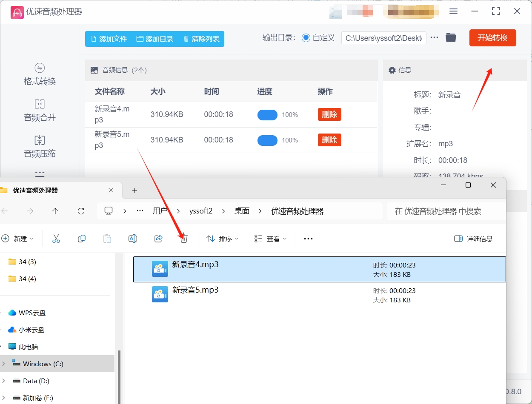Click the progress bar of 新录音5.mp3
Viewport: 532px width, 404px height.
pyautogui.click(x=267, y=140)
